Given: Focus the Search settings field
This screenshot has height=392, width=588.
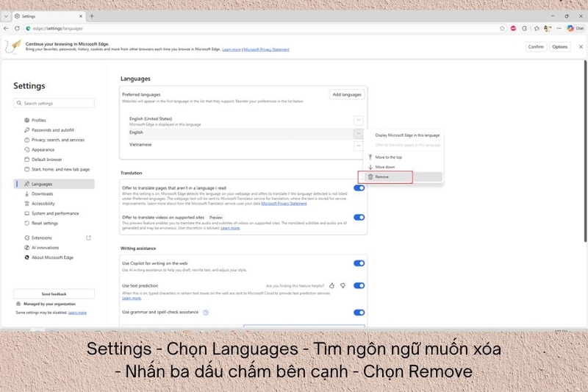Looking at the screenshot, I should click(54, 103).
